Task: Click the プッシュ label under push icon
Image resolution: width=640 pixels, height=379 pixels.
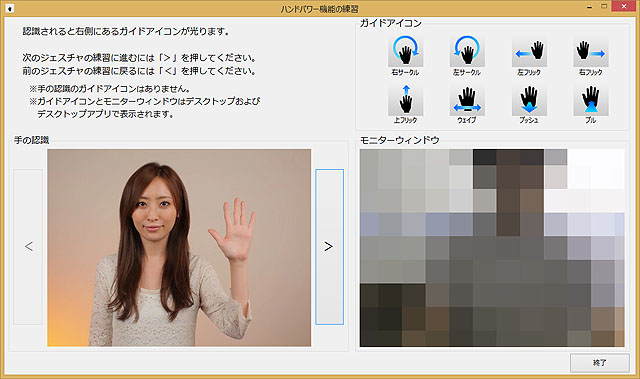Action: tap(529, 120)
